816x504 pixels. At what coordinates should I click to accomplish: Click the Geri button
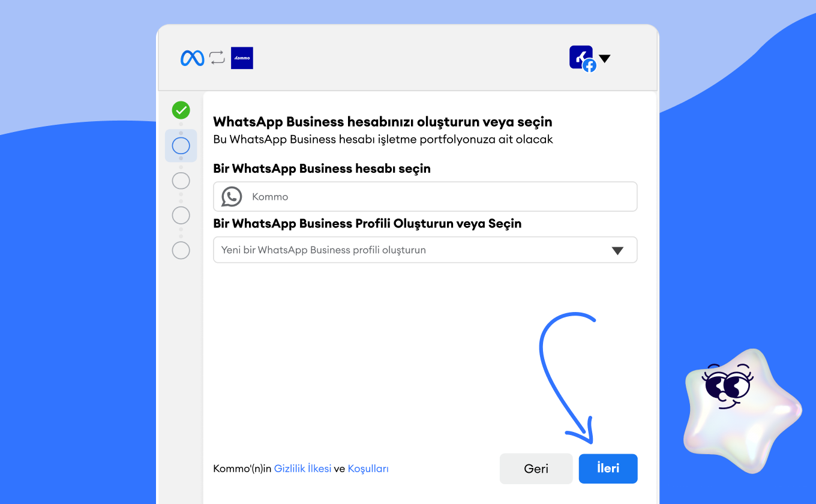click(536, 469)
